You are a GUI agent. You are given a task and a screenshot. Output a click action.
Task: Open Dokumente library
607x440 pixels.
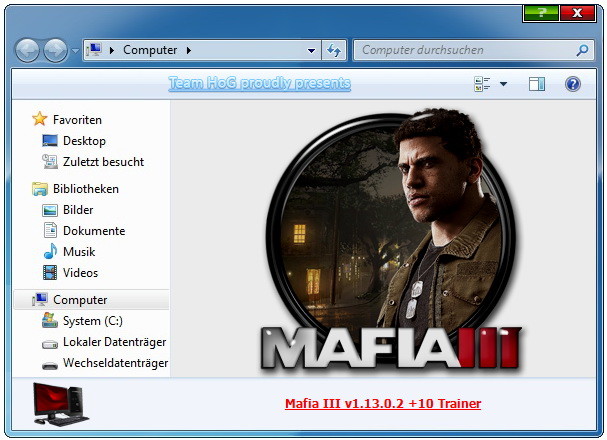94,231
